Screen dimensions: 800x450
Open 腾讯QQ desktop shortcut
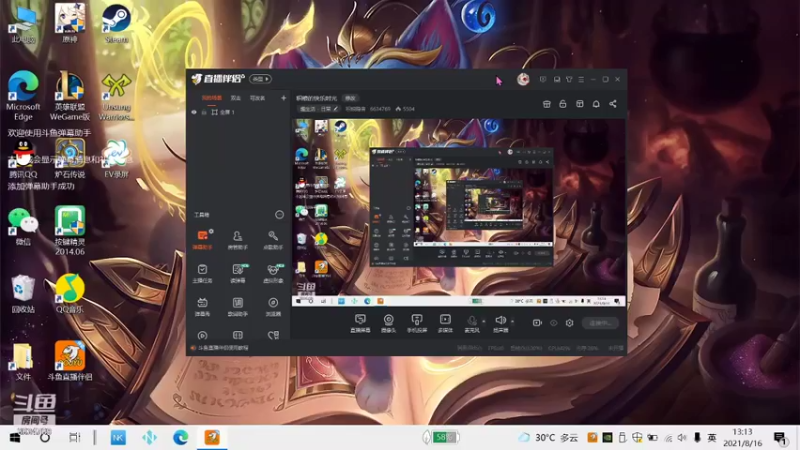click(23, 159)
